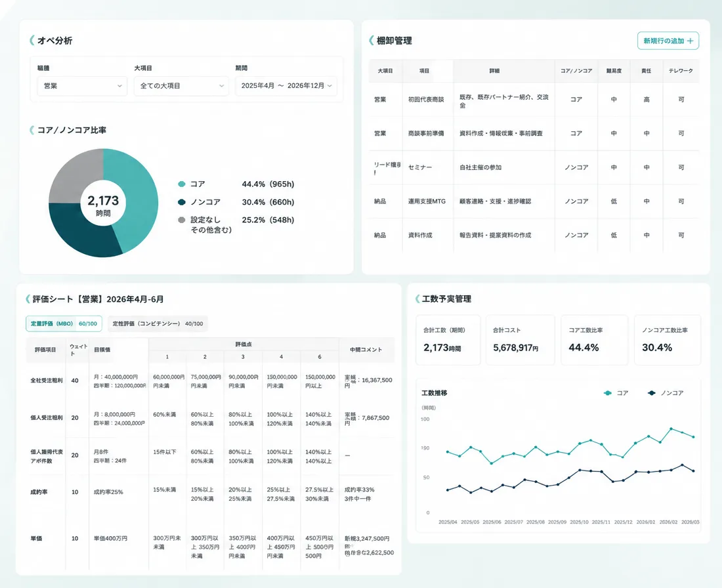Image resolution: width=722 pixels, height=588 pixels.
Task: Click the コア工数比率 44.4% card
Action: pyautogui.click(x=594, y=340)
